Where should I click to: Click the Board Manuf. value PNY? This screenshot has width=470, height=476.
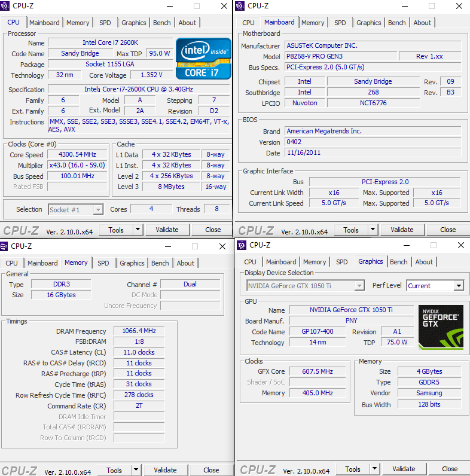352,321
